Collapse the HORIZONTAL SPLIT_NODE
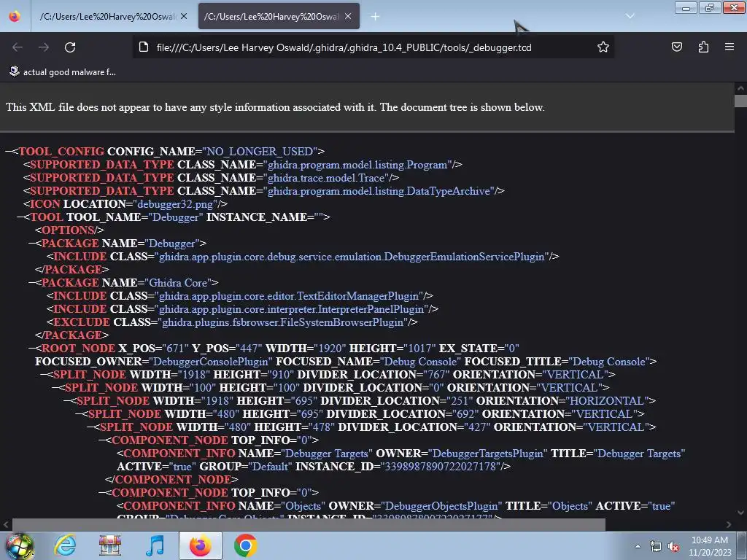The image size is (747, 560). pos(66,401)
